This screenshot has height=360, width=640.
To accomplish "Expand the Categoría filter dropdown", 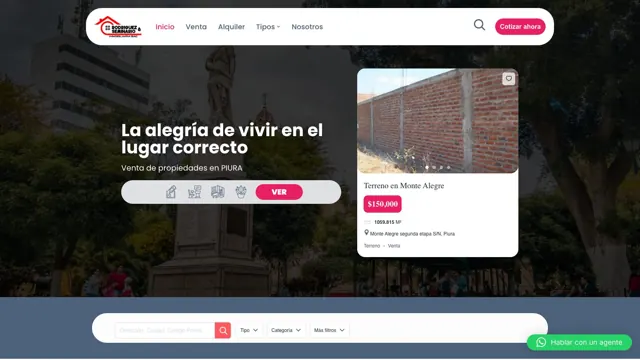I will (286, 330).
